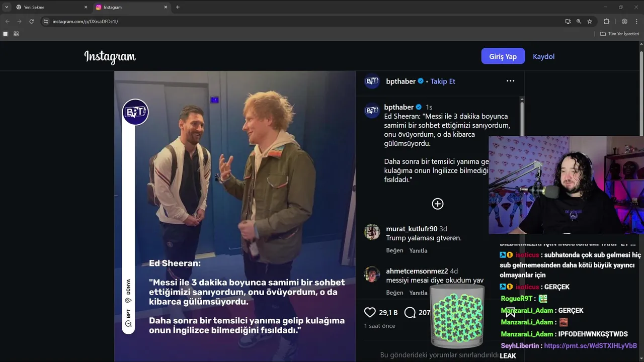Open Chrome three-dot menu
The image size is (644, 362).
click(637, 22)
